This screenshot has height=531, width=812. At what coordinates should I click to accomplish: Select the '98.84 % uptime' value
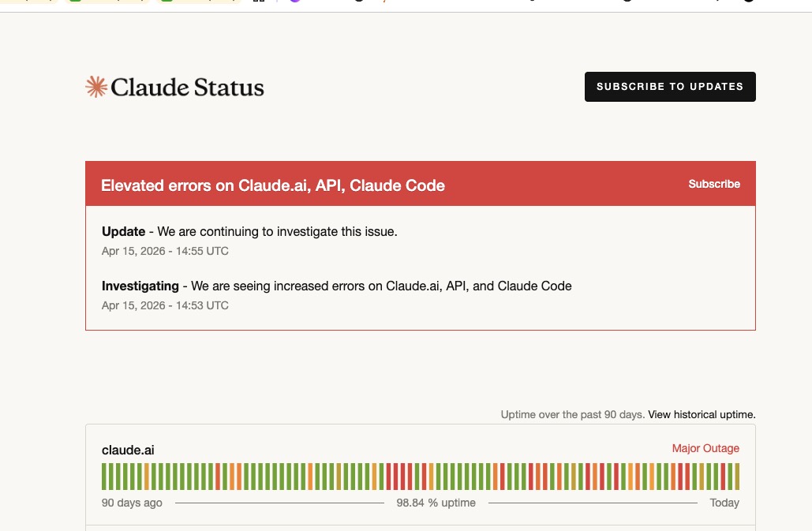click(436, 503)
